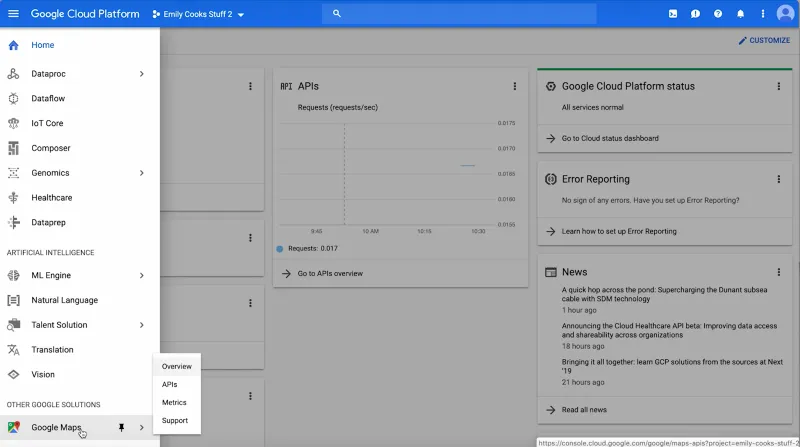Open the News card options menu
800x447 pixels.
(778, 272)
